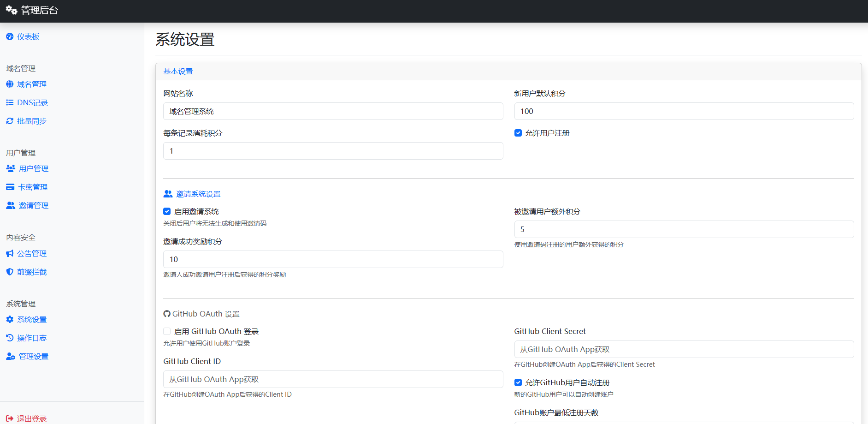Viewport: 868px width, 424px height.
Task: Click the card key management icon
Action: click(10, 187)
